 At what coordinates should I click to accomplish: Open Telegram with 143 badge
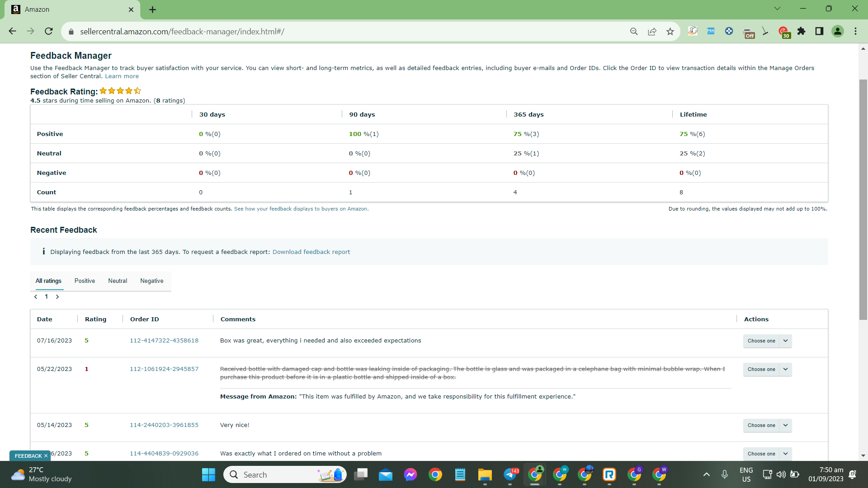pyautogui.click(x=510, y=474)
